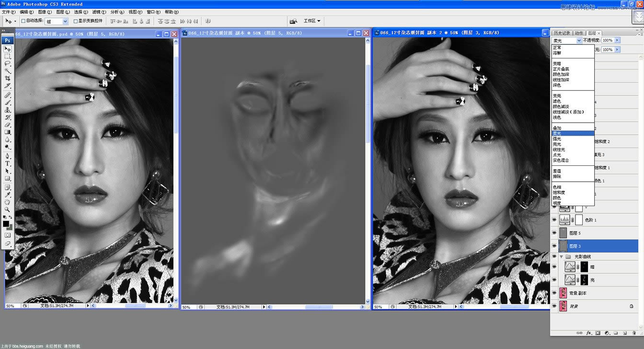Viewport: 644px width, 349px height.
Task: Open the 工作区 workspace dropdown
Action: pos(311,21)
